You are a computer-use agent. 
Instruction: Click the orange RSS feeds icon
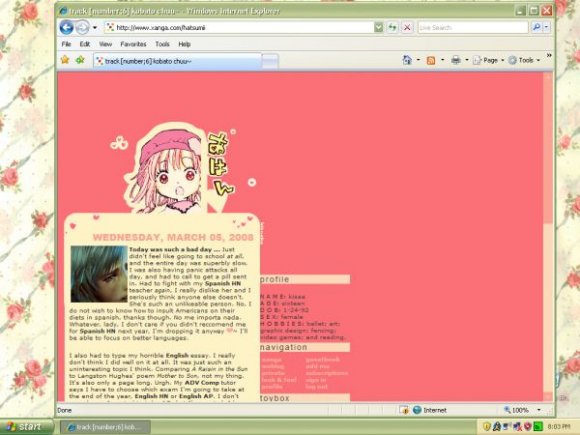coord(431,60)
